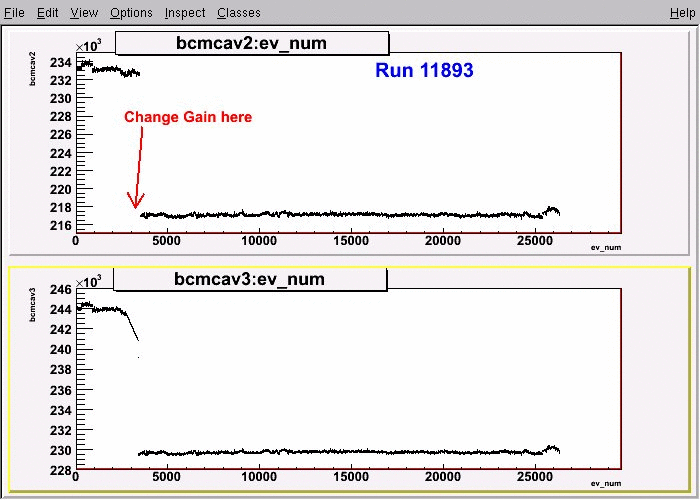The height and width of the screenshot is (500, 700).
Task: Click x-axis label 25000 in top plot
Action: coord(534,241)
